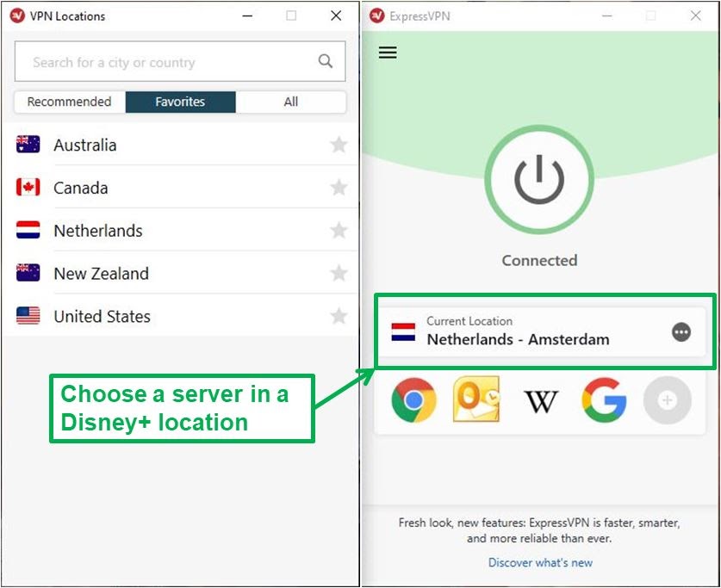Click the ExpressVPN logo in main window title bar
This screenshot has width=721, height=588.
pos(376,15)
